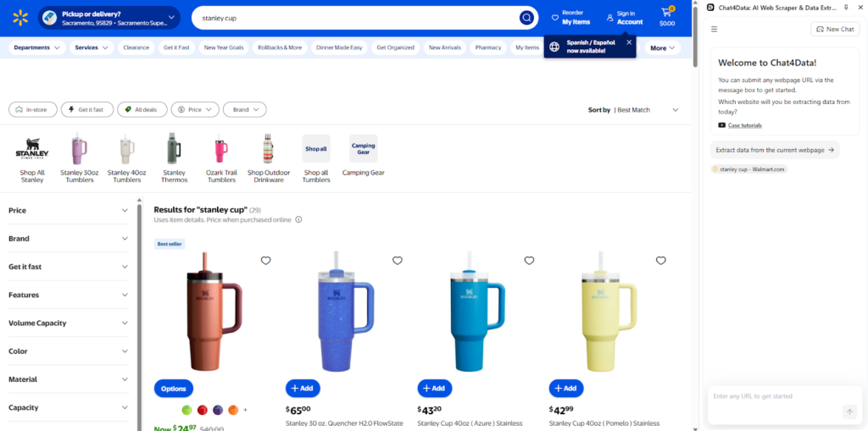Expand Brand section in sidebar

point(69,239)
